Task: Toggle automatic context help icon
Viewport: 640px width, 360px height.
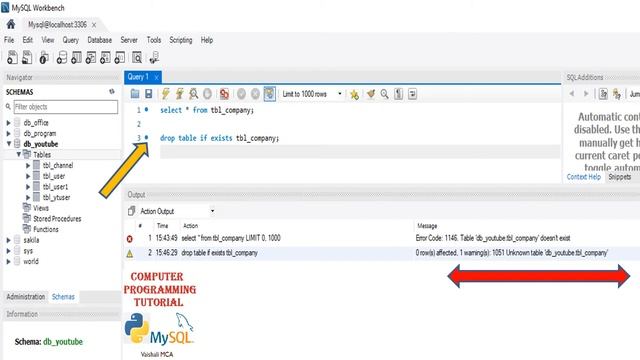Action: tap(603, 94)
